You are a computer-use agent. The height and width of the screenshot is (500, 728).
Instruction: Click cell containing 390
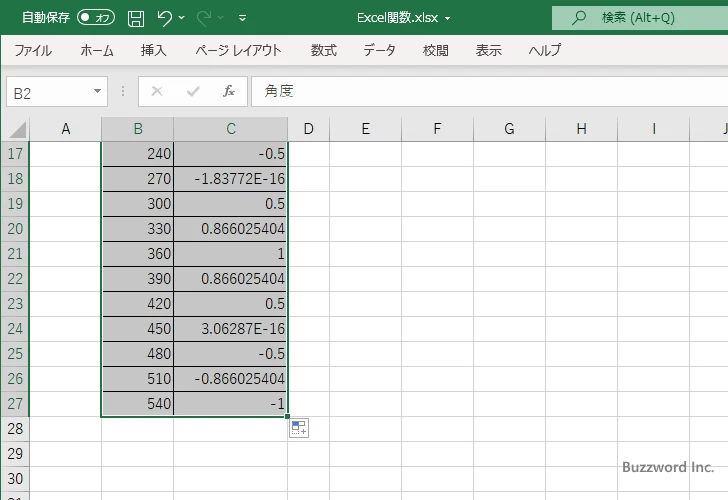click(x=138, y=279)
